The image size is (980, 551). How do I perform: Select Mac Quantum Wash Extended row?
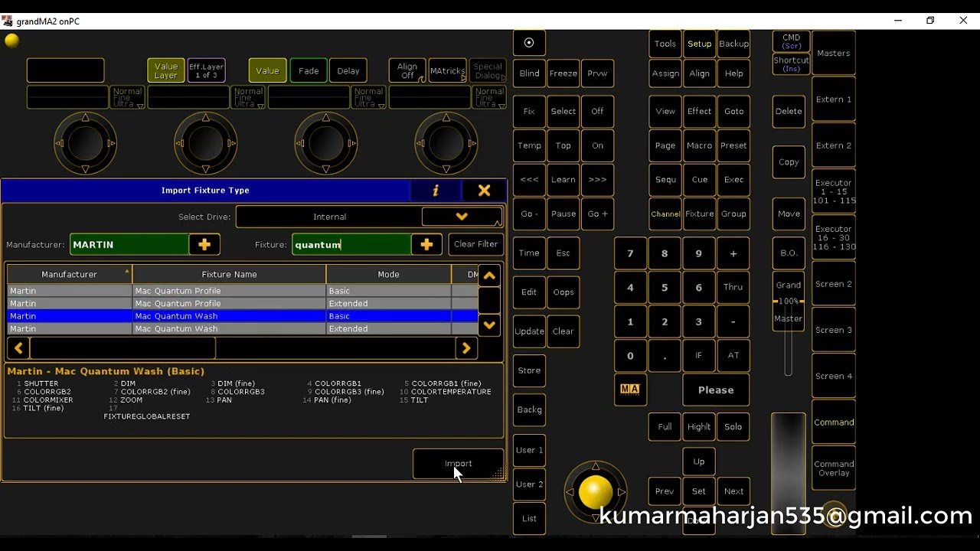[x=242, y=329]
